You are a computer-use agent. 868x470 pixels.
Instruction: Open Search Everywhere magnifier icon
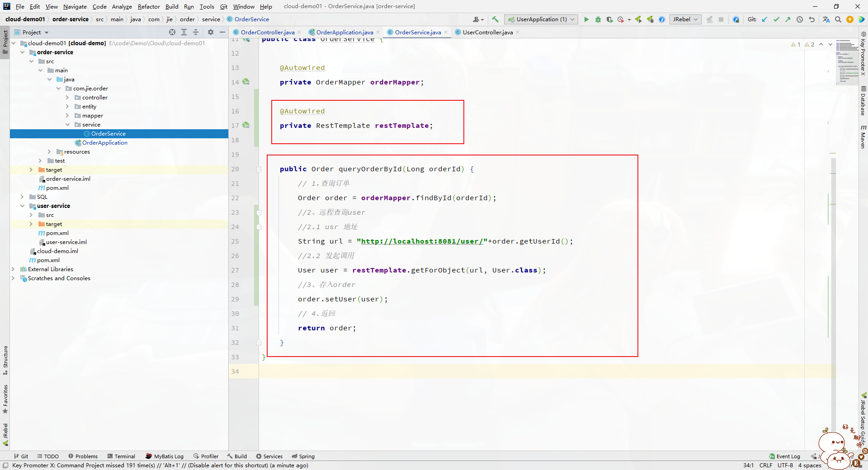[x=838, y=19]
